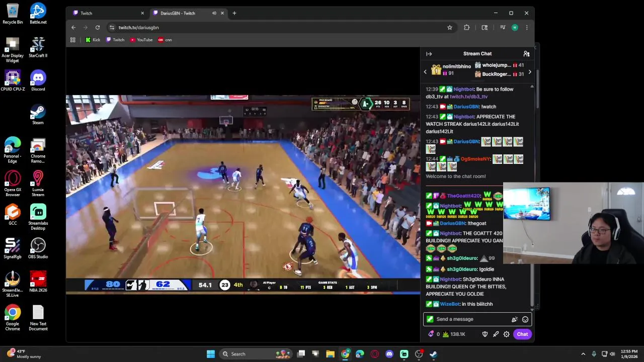Open a new browser tab

(234, 13)
